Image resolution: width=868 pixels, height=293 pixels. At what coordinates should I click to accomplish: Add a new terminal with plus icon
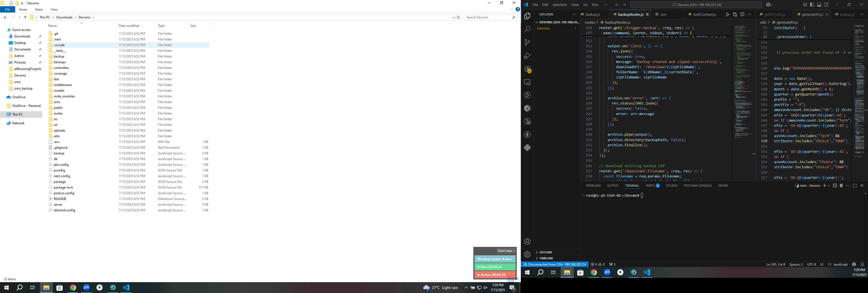(824, 186)
